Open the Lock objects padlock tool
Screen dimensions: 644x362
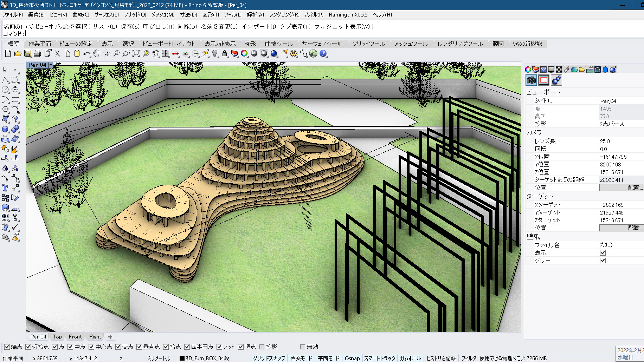coord(225,54)
